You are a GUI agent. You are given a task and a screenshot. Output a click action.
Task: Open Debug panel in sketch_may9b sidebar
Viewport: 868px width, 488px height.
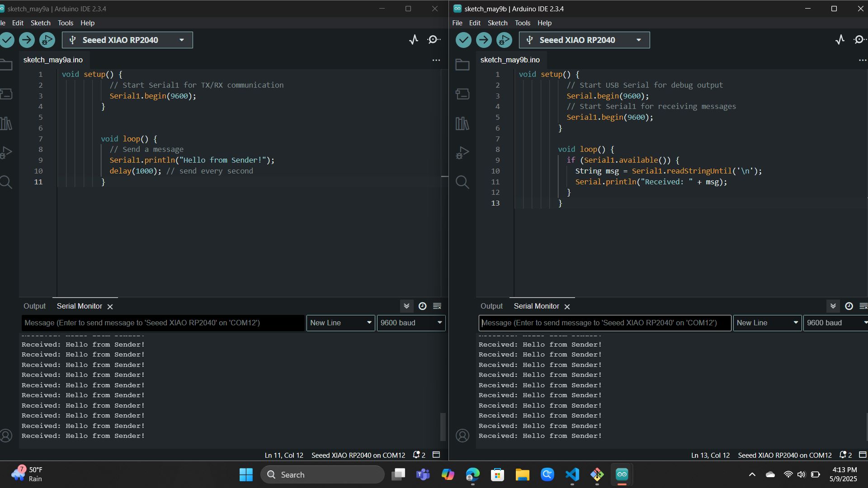[x=462, y=153]
